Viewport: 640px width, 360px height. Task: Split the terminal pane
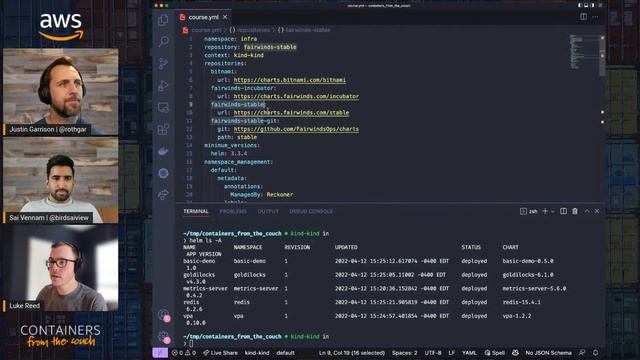(x=563, y=211)
